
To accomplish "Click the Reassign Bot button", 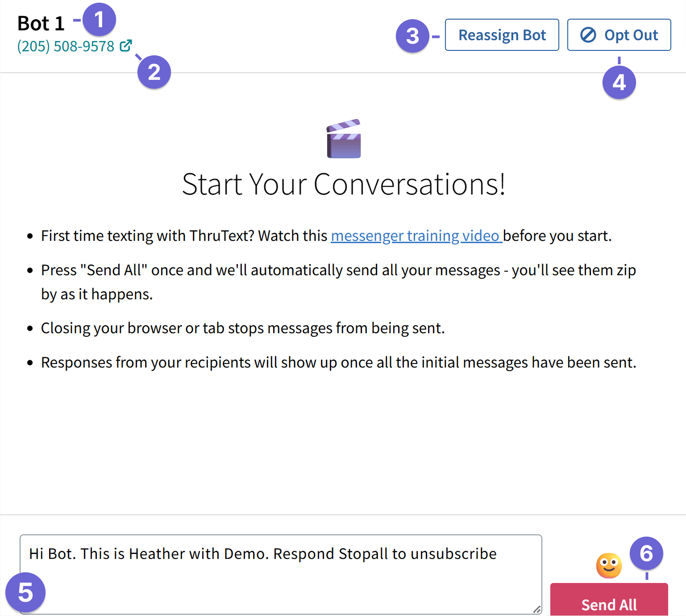I will 502,35.
